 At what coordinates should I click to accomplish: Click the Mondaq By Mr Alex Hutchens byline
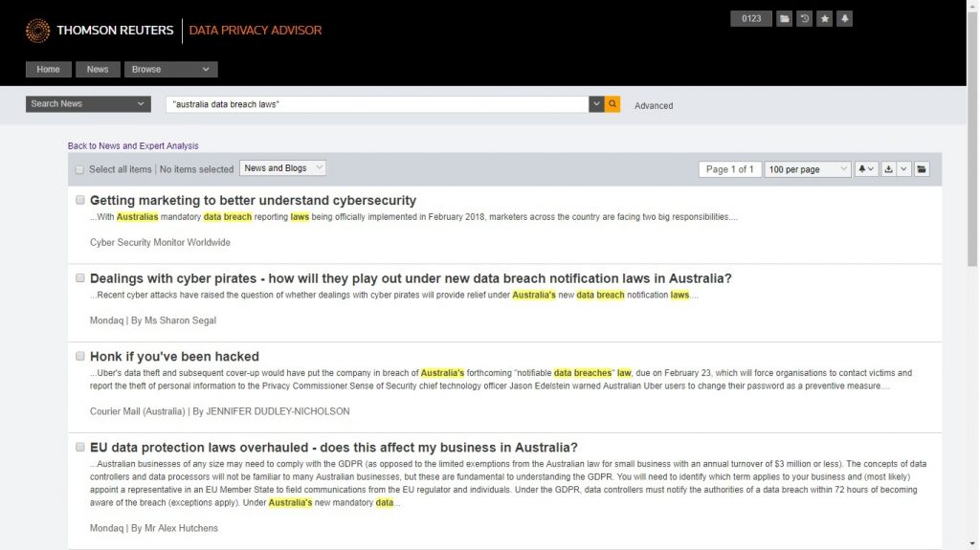point(154,528)
